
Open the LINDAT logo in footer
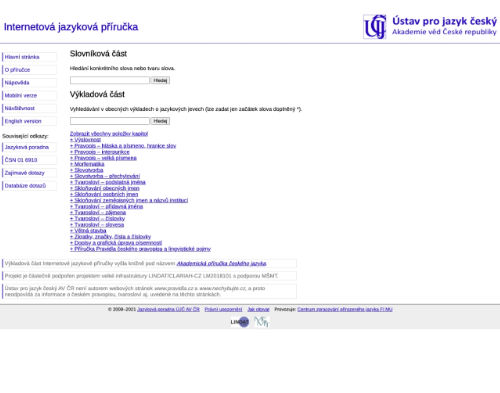(x=240, y=322)
